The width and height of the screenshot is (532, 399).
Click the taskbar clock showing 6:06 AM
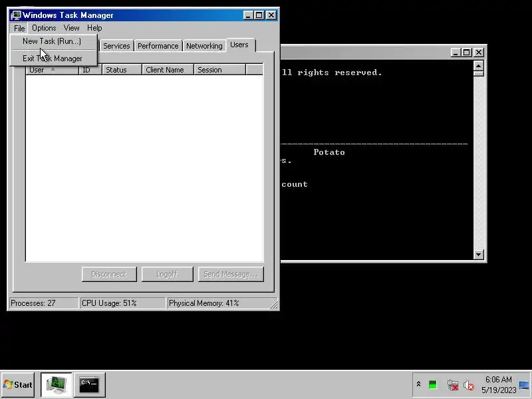(x=498, y=384)
